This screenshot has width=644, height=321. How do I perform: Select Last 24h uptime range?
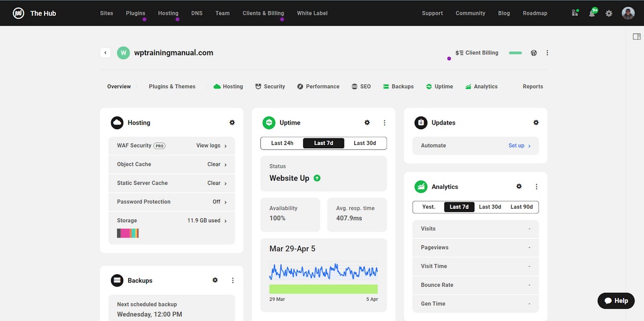(x=282, y=143)
